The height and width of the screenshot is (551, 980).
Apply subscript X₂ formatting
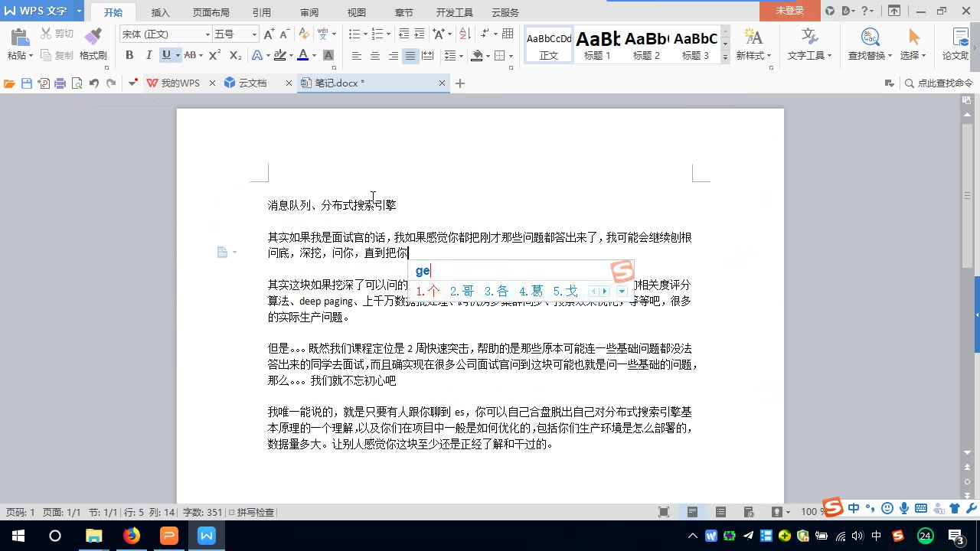236,55
